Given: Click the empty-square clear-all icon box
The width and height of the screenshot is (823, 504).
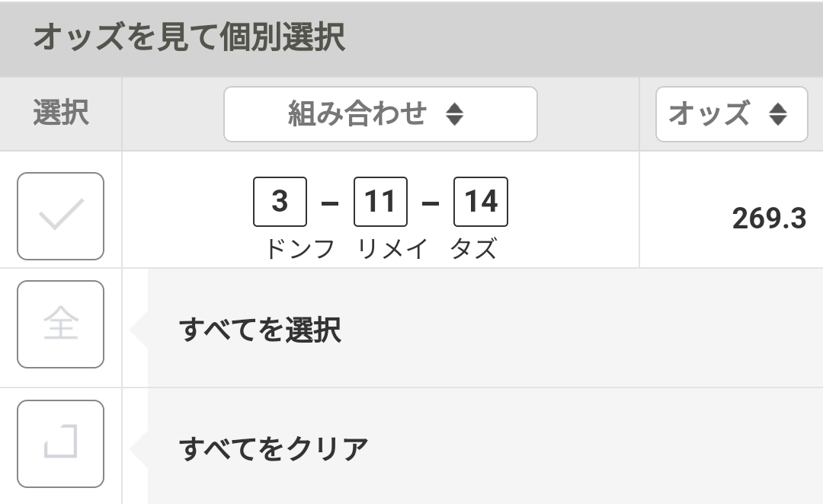Looking at the screenshot, I should (x=60, y=443).
